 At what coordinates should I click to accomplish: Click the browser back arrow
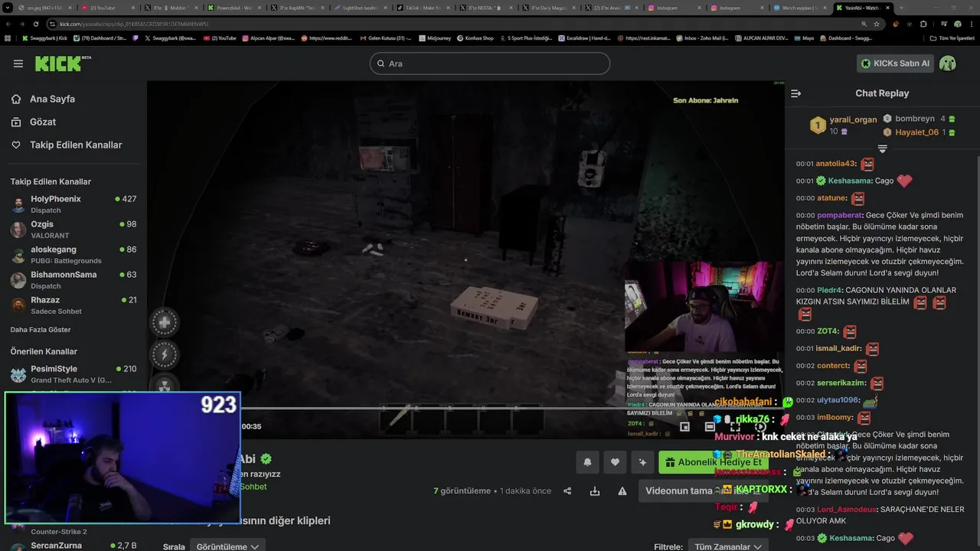point(8,24)
